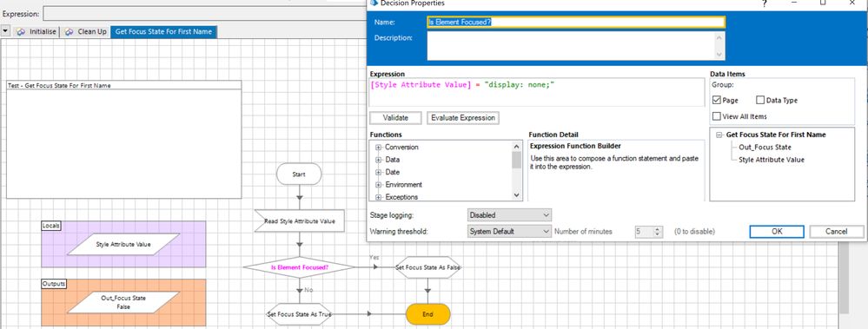Select Style Attribute Value data item on canvas
The height and width of the screenshot is (329, 868).
(x=123, y=244)
